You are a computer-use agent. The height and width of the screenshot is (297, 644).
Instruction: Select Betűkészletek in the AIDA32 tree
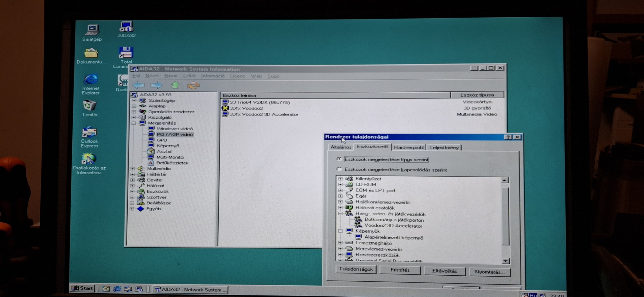tap(172, 163)
